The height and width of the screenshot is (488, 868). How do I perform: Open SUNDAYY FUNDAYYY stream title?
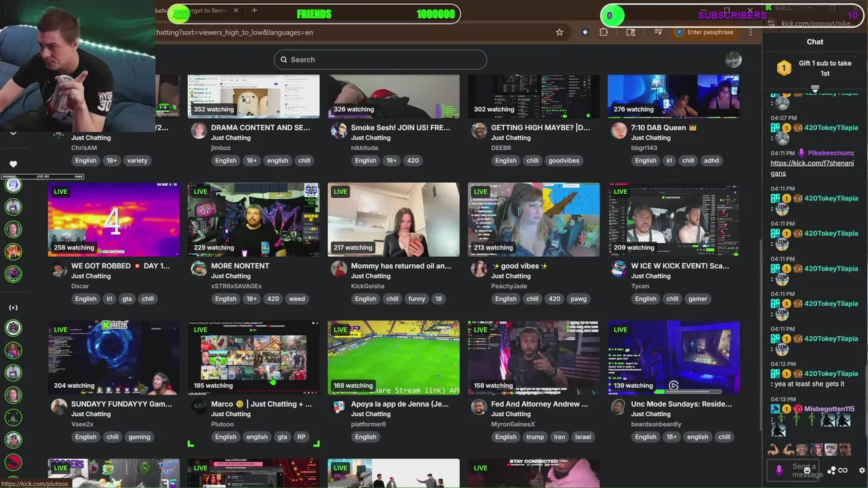pos(121,404)
